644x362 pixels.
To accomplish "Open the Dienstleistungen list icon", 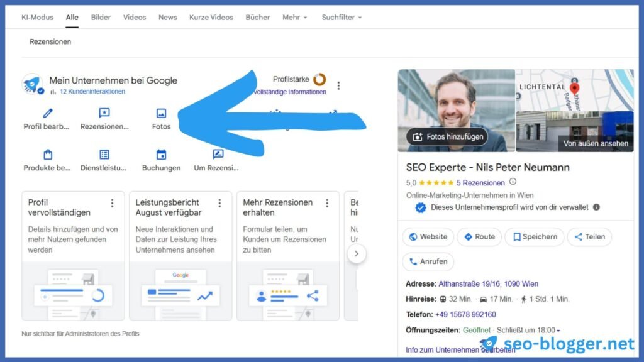I will [104, 155].
